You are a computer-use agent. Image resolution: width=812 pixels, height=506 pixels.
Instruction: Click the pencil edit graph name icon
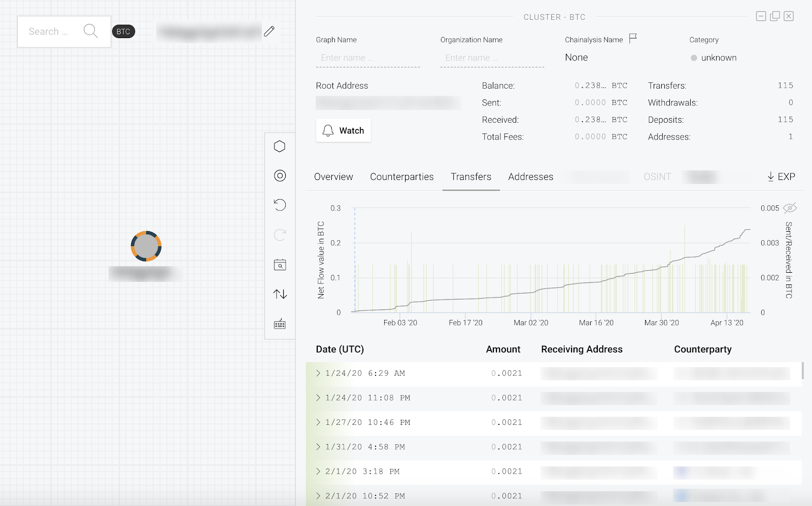(x=269, y=31)
